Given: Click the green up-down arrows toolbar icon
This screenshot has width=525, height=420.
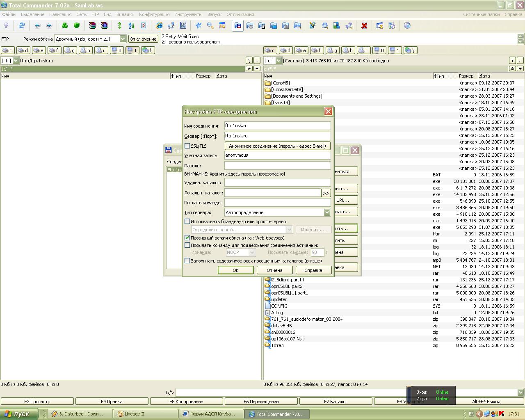Looking at the screenshot, I should (120, 25).
